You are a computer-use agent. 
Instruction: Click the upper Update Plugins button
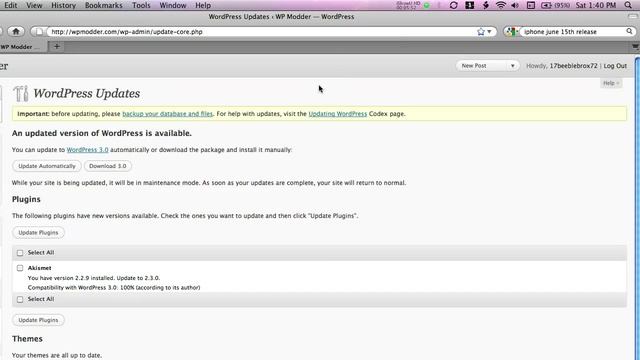coord(38,233)
